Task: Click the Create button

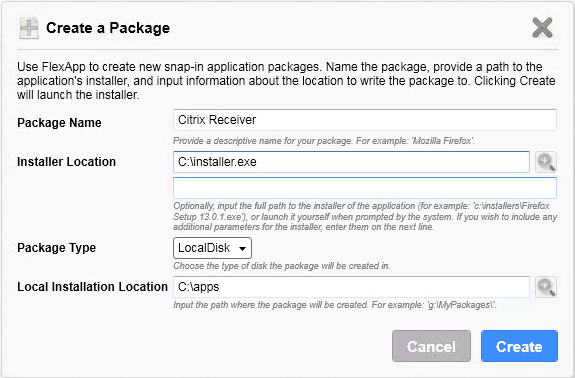Action: coord(519,346)
